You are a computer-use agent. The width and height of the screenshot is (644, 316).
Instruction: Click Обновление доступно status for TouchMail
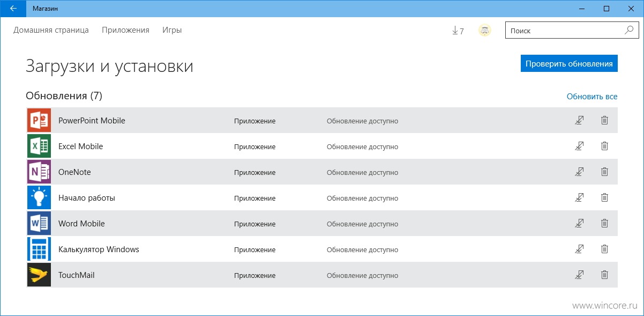[x=362, y=276]
